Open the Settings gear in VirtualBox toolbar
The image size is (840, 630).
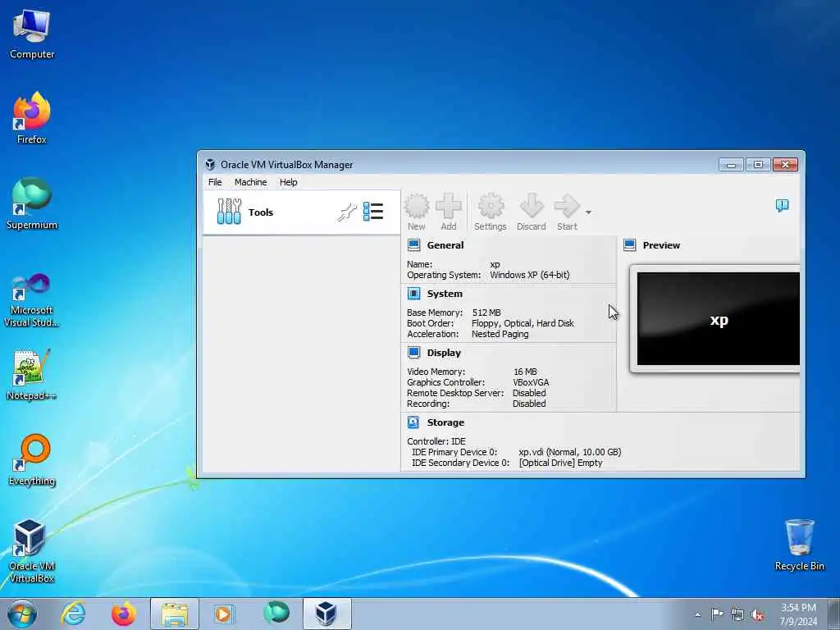pos(491,212)
